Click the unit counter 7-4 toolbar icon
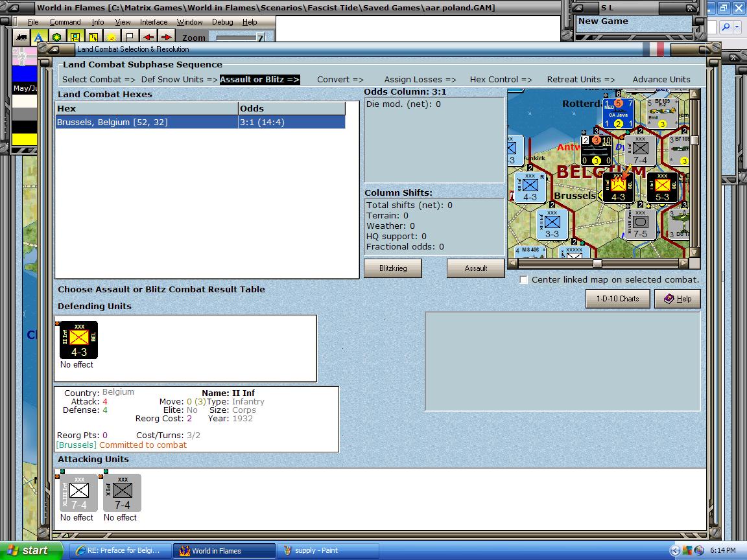The height and width of the screenshot is (560, 747). click(75, 37)
